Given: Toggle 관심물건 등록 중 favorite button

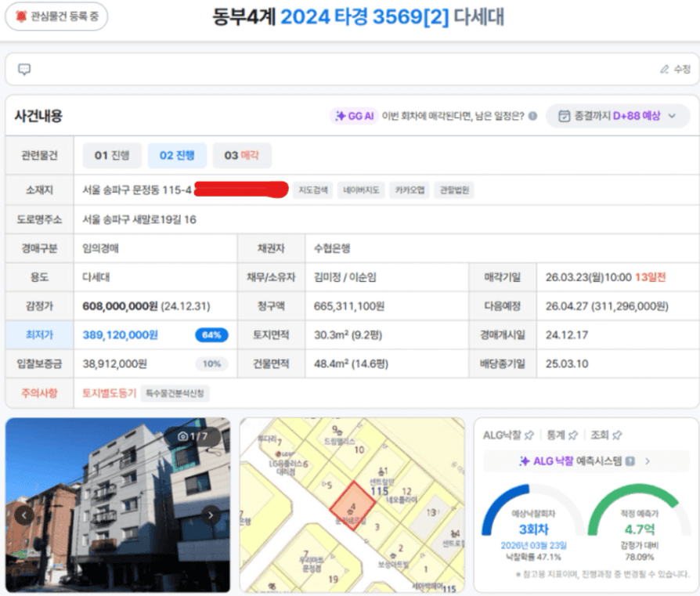Looking at the screenshot, I should [x=56, y=16].
